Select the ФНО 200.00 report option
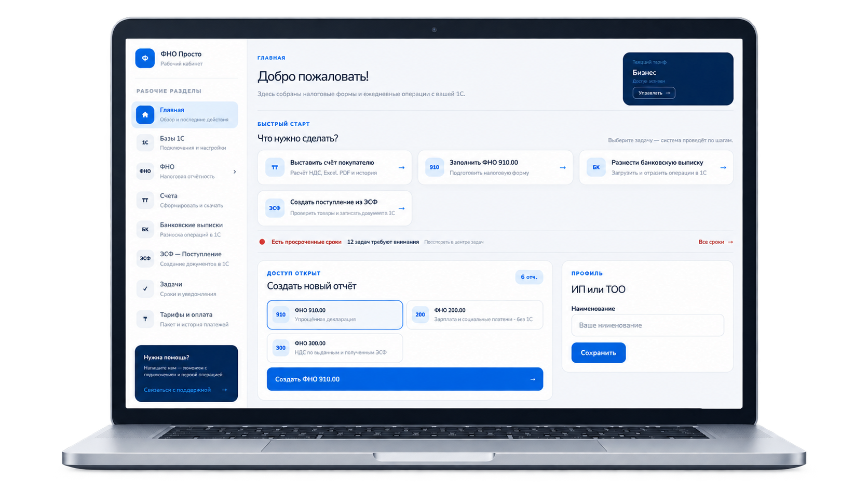This screenshot has width=868, height=489. click(474, 315)
